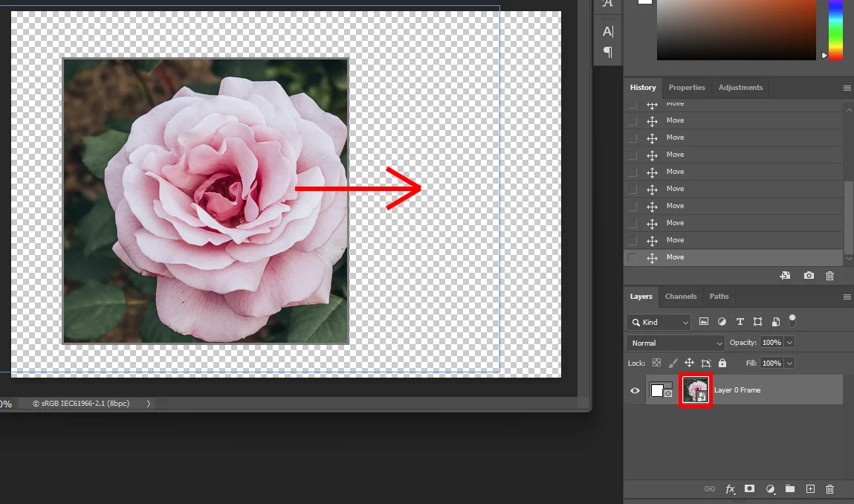Filter layers for type layers
Screen dimensions: 854x504
coord(740,321)
